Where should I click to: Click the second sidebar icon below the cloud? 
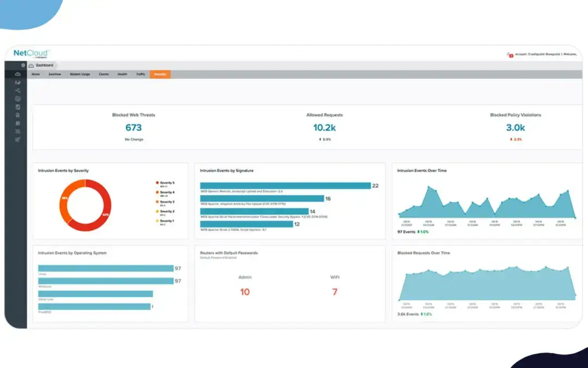[18, 82]
